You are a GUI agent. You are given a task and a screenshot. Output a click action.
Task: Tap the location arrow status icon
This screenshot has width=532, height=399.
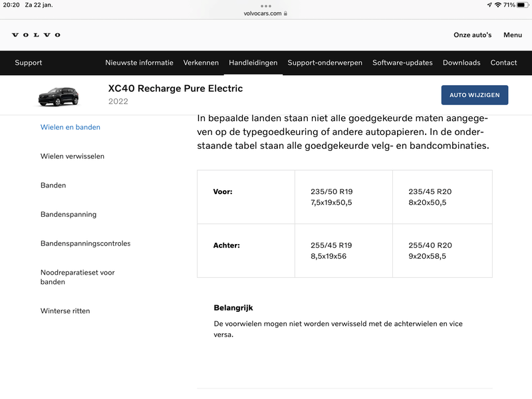pyautogui.click(x=489, y=5)
